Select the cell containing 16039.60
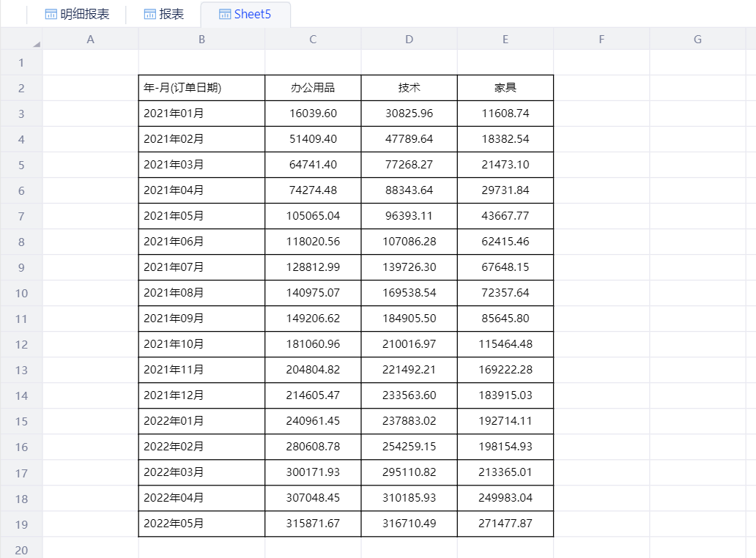Screen dimensions: 756x558 point(313,114)
